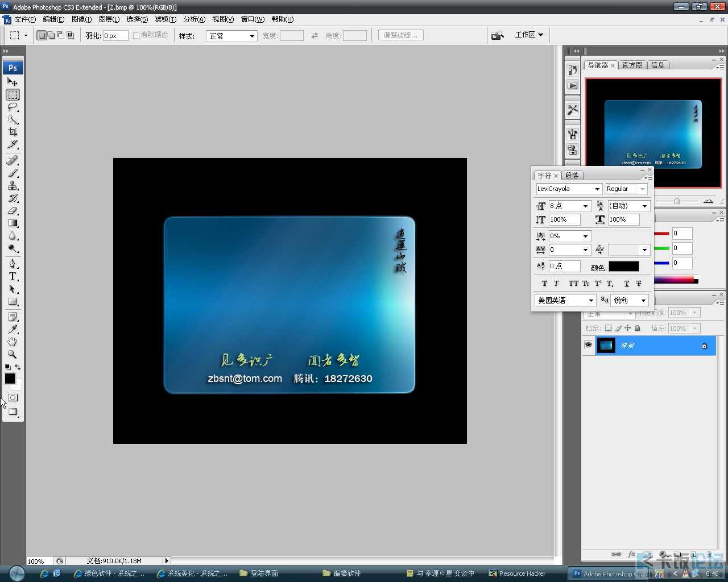This screenshot has width=728, height=582.
Task: Toggle Strikethrough in Character panel
Action: click(639, 283)
